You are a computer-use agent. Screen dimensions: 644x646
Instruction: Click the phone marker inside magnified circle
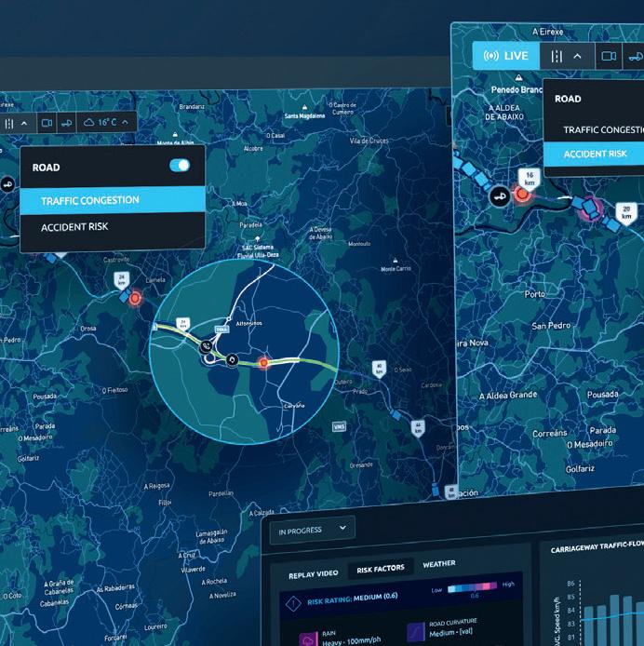(x=206, y=346)
